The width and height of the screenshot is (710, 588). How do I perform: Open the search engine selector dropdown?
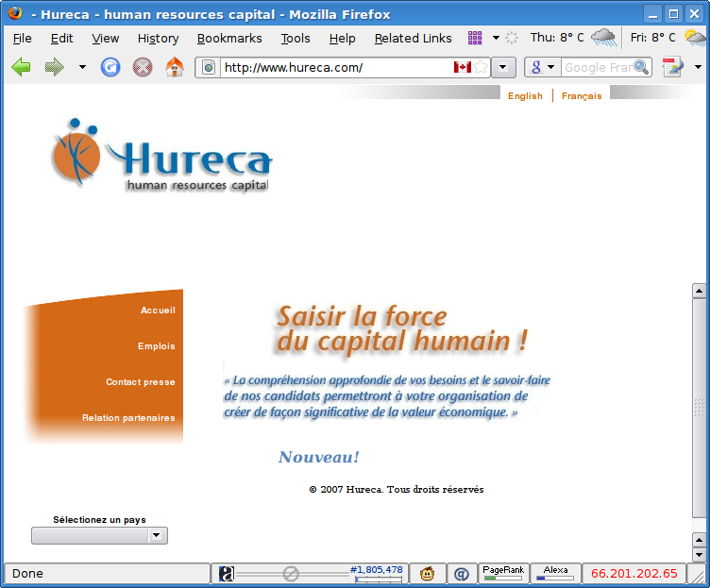coord(550,67)
